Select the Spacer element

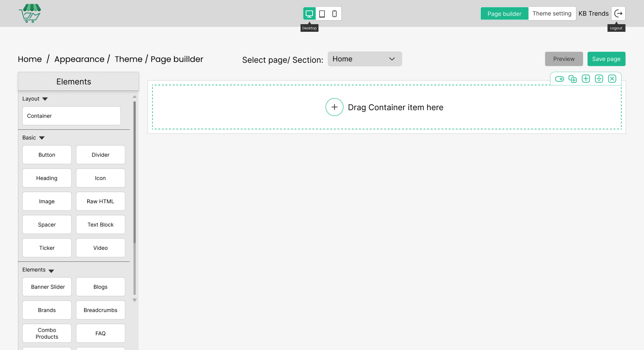(47, 225)
